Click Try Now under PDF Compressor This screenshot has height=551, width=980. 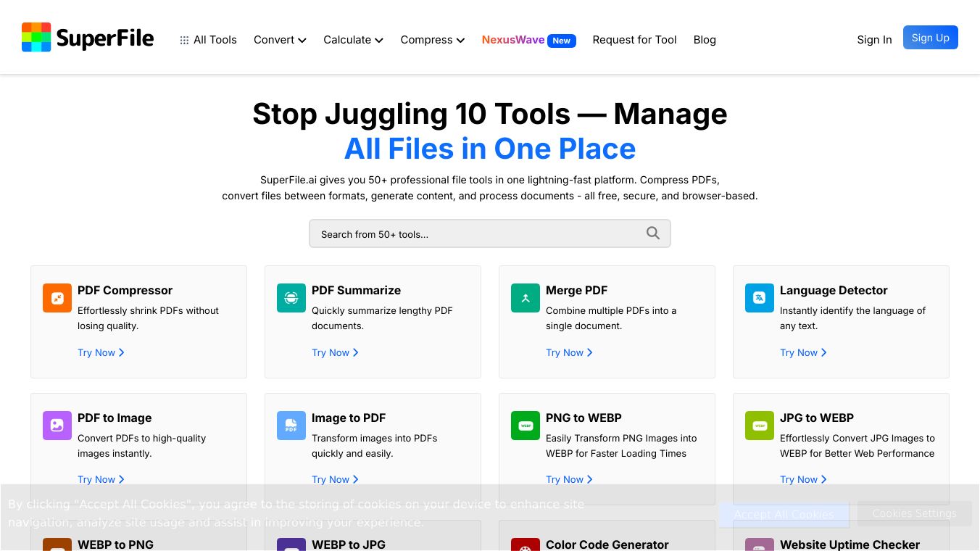101,352
